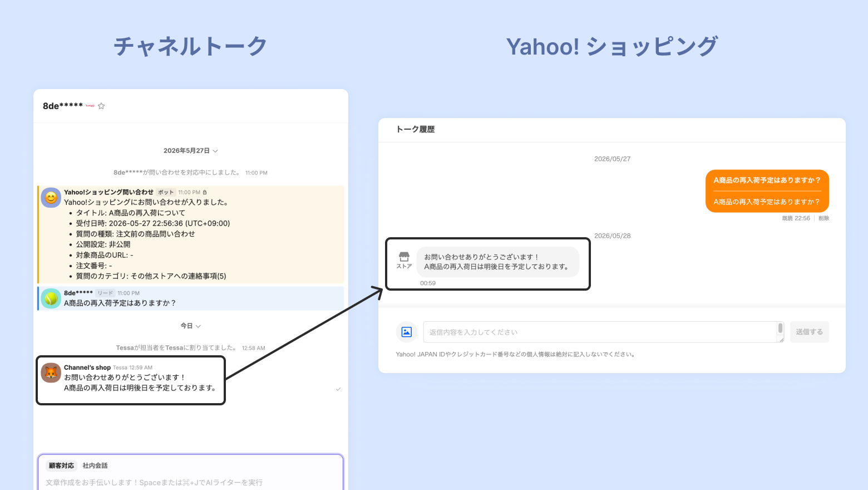Click the リード badge next to 8de*****
Viewport: 868px width, 490px height.
point(105,293)
